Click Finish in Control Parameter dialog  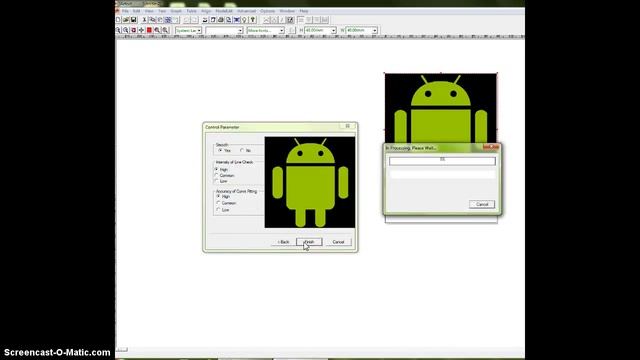(309, 242)
